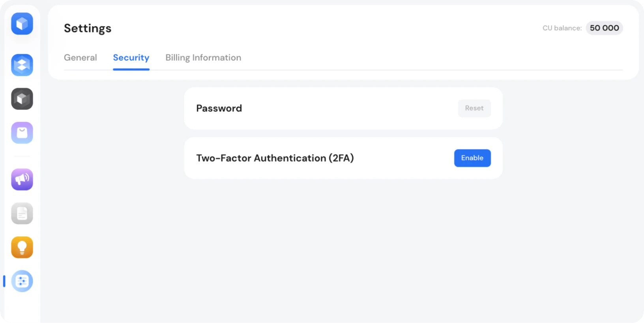Select the megaphone announcements icon
644x323 pixels.
[x=22, y=179]
